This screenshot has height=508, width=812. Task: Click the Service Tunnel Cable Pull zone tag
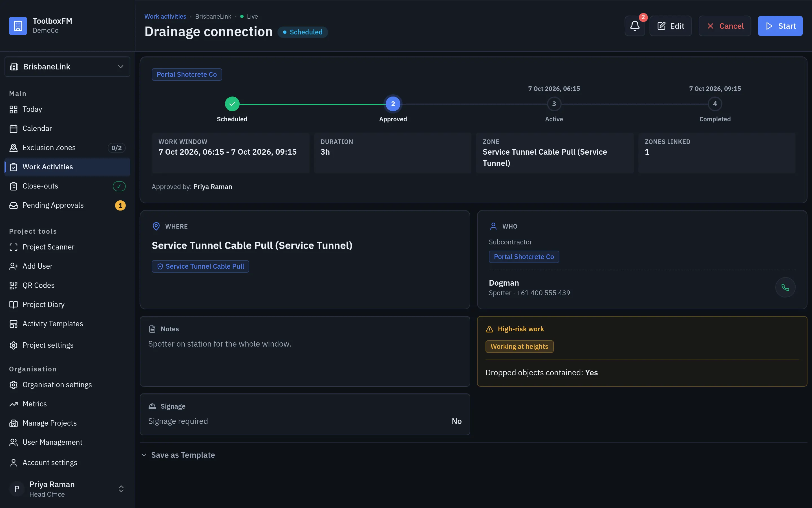point(200,266)
